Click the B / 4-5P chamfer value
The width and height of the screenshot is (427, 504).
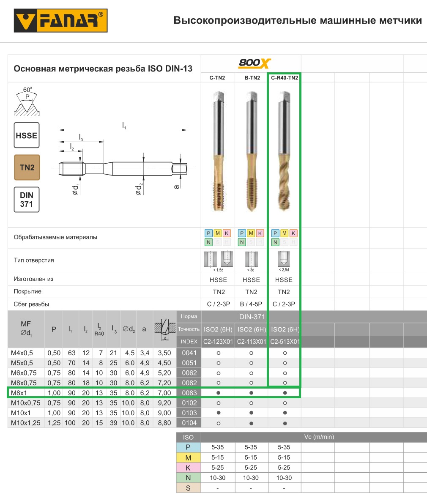251,304
